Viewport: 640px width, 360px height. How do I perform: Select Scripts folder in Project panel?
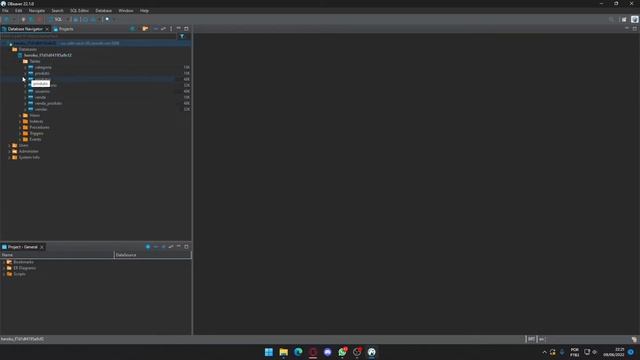19,274
